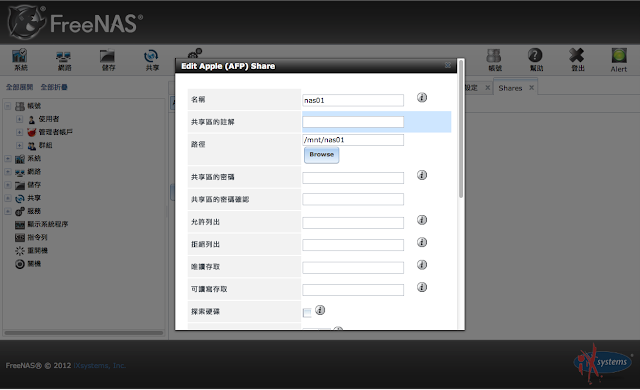The image size is (640, 390).
Task: Click 關機 (shutdown) in the sidebar
Action: [x=34, y=264]
